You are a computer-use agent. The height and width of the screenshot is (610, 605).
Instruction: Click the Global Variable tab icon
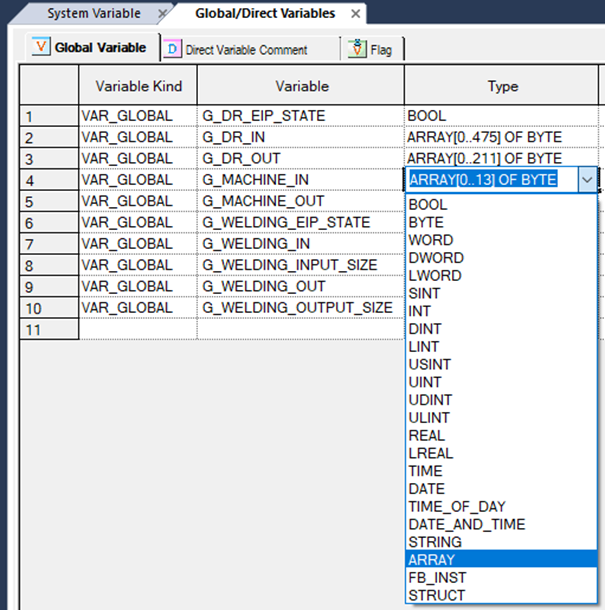click(41, 48)
